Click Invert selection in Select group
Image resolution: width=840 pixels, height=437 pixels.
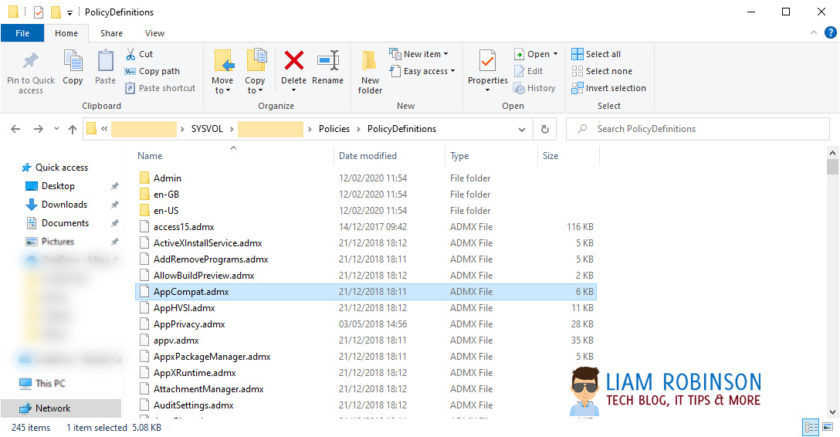pos(609,88)
